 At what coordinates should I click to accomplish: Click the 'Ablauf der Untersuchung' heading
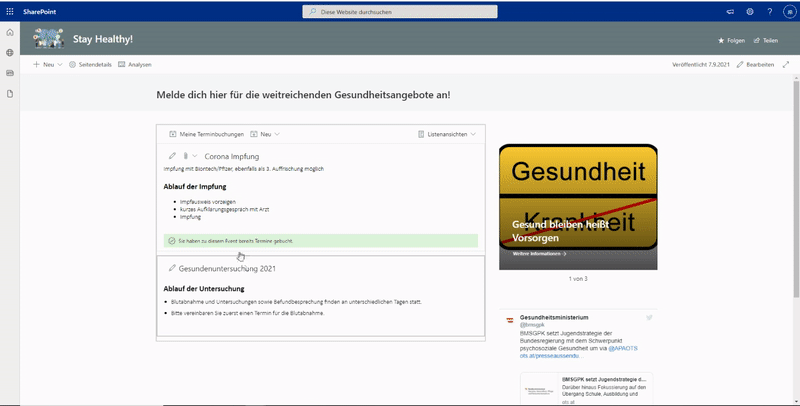coord(204,288)
